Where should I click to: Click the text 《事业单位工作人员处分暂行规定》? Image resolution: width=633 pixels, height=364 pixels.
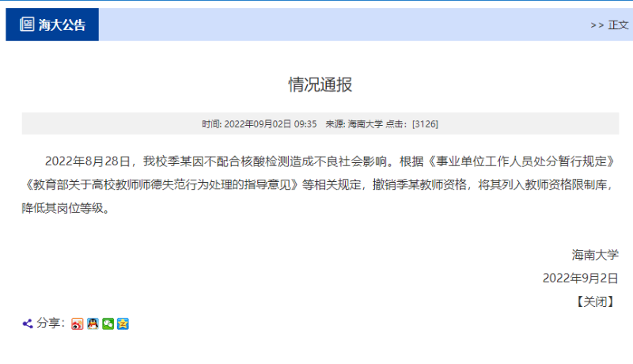coord(521,161)
